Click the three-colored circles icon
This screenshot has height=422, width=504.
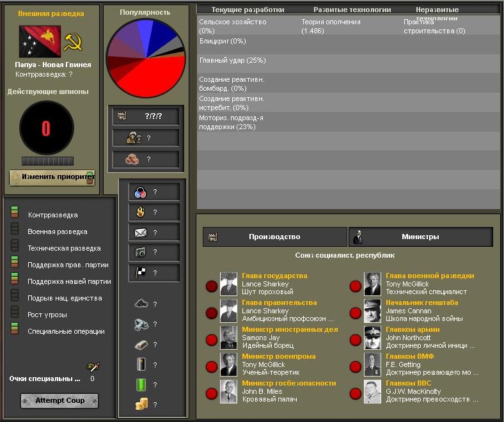(x=140, y=192)
